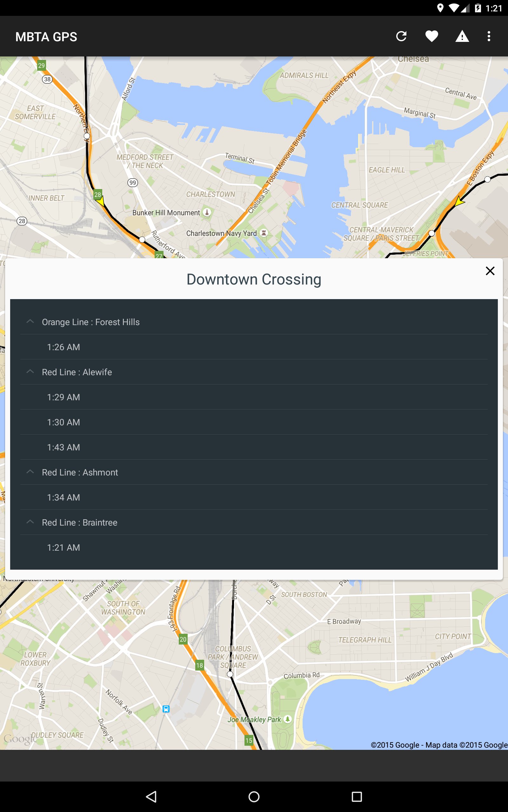Tap the Joe Moakley Park tree icon
This screenshot has height=812, width=508.
click(288, 719)
